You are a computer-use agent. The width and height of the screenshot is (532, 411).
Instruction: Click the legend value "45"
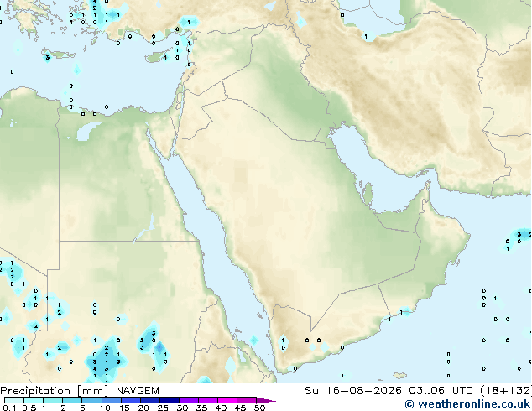point(240,408)
